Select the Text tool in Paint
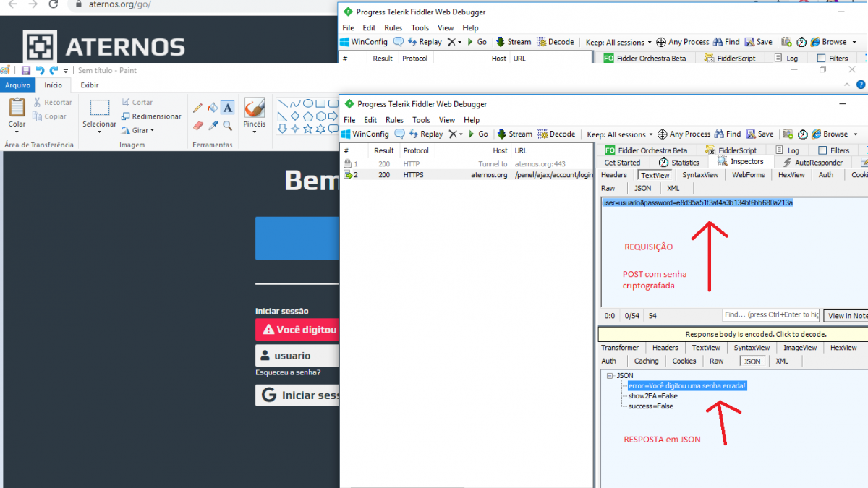 [227, 108]
